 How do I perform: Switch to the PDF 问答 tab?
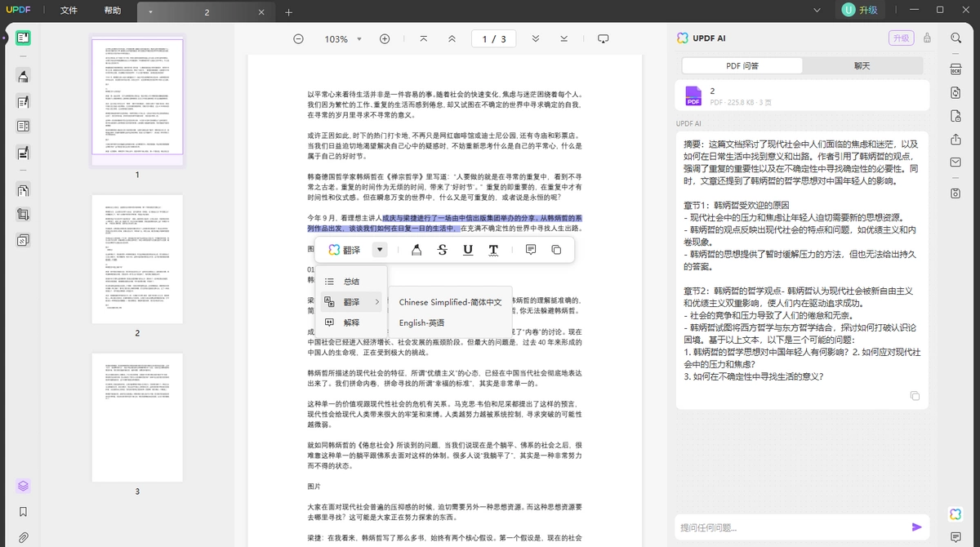[742, 65]
